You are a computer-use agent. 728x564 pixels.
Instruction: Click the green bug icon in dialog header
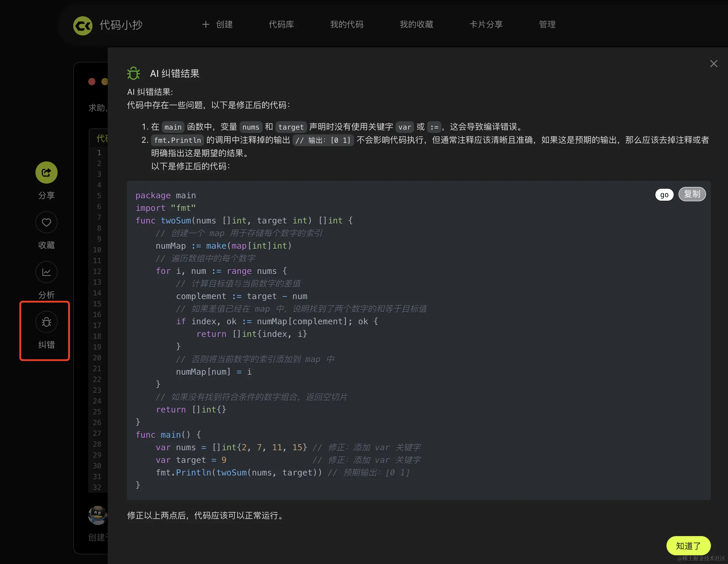(133, 73)
